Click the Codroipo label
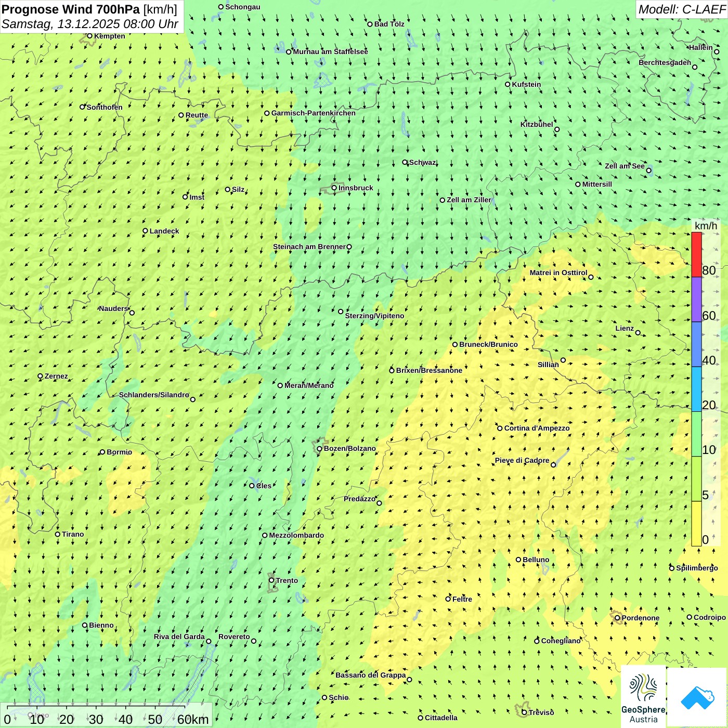The width and height of the screenshot is (728, 728). click(x=710, y=617)
